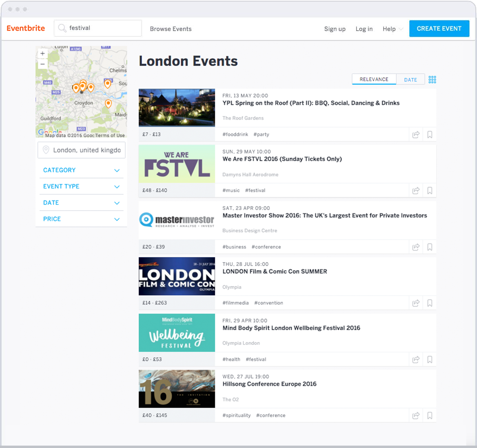Screen dimensions: 477x448
Task: Click the Eventbrite logo
Action: click(x=26, y=28)
